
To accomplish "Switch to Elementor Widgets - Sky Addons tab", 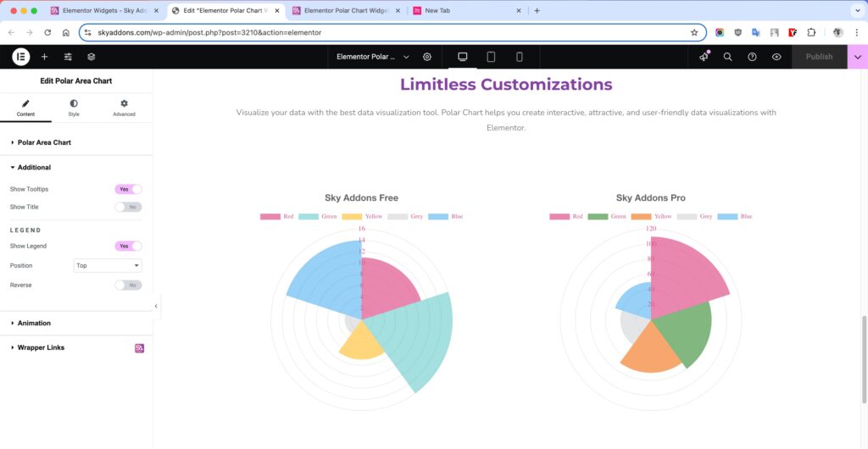I will click(104, 10).
